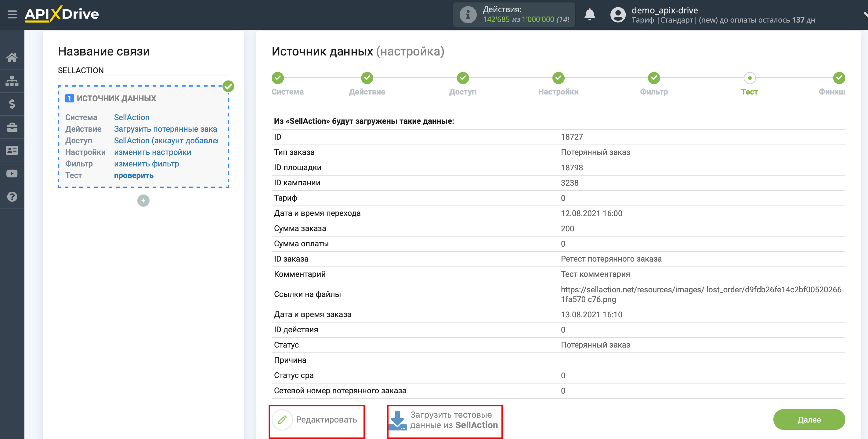Select Ретест потерянного заказа value

[x=611, y=259]
